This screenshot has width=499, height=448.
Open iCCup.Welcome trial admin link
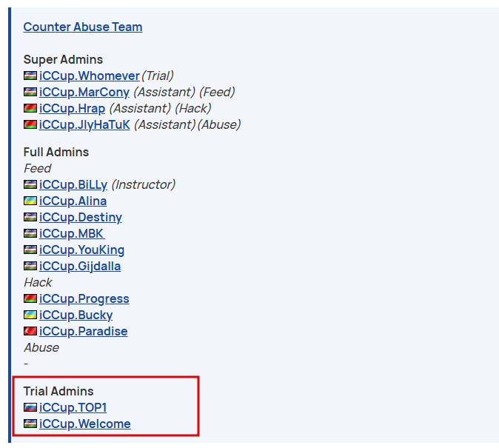coord(85,424)
